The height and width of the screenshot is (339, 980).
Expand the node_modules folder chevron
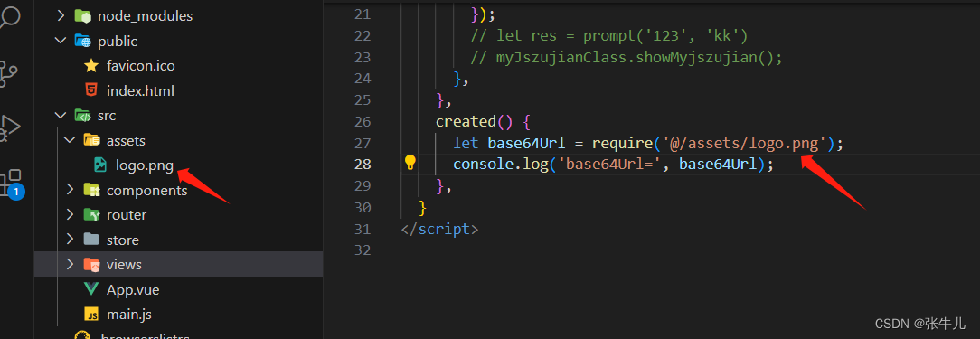click(61, 15)
